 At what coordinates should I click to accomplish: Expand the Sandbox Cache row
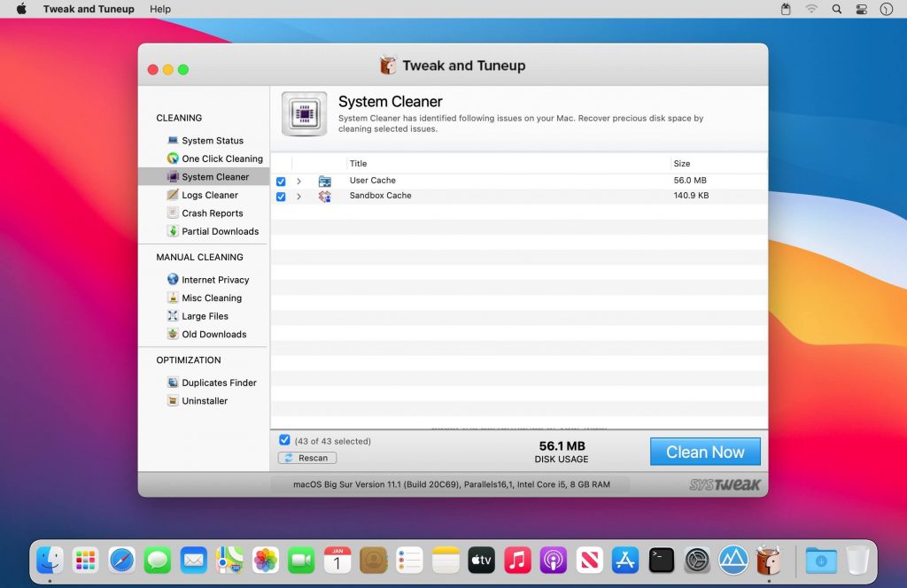(x=299, y=196)
